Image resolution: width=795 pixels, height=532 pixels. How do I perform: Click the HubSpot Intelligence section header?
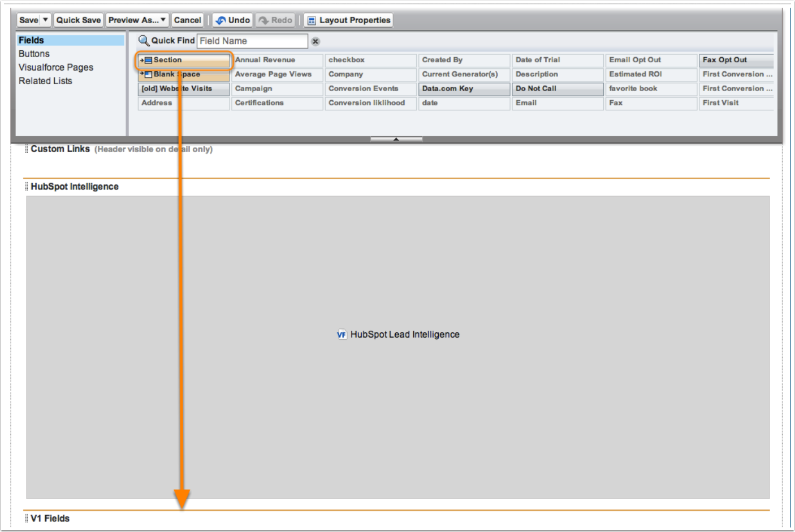[x=75, y=187]
